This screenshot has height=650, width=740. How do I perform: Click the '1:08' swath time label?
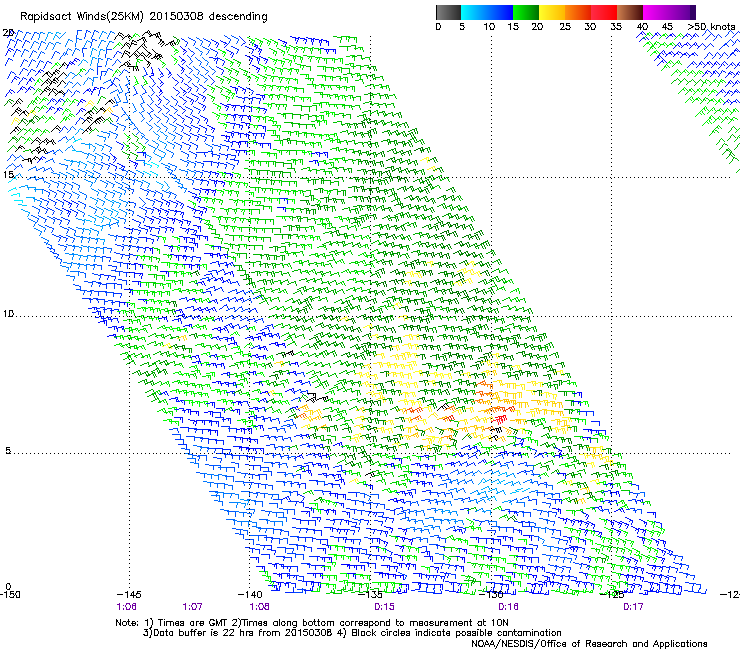[259, 607]
